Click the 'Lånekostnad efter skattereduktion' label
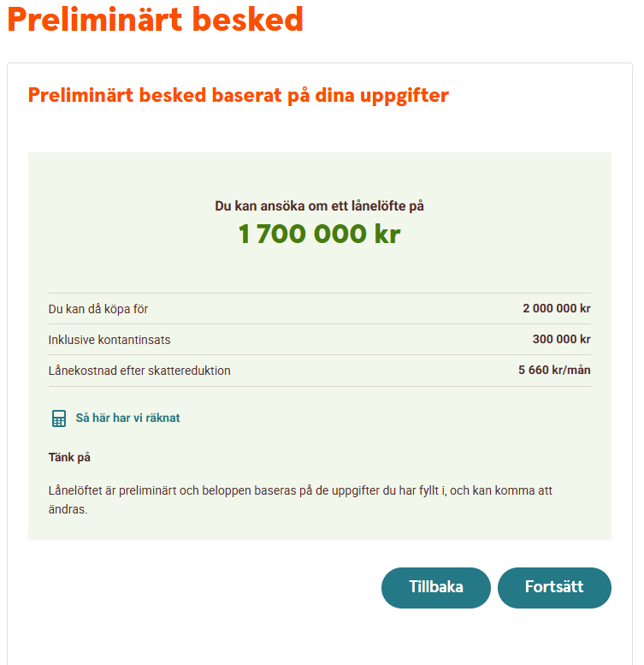Screen dimensions: 644x665 click(x=139, y=371)
